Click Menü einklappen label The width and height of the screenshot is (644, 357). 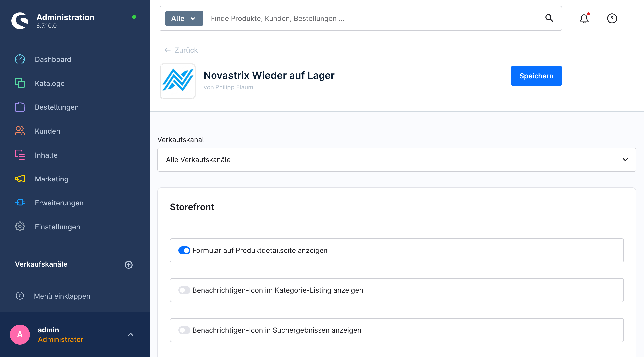[62, 296]
